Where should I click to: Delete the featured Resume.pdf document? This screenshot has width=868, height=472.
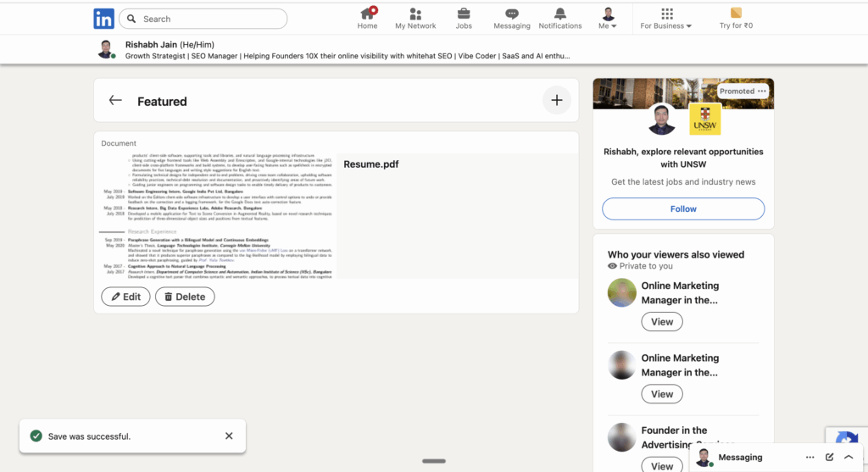[185, 297]
